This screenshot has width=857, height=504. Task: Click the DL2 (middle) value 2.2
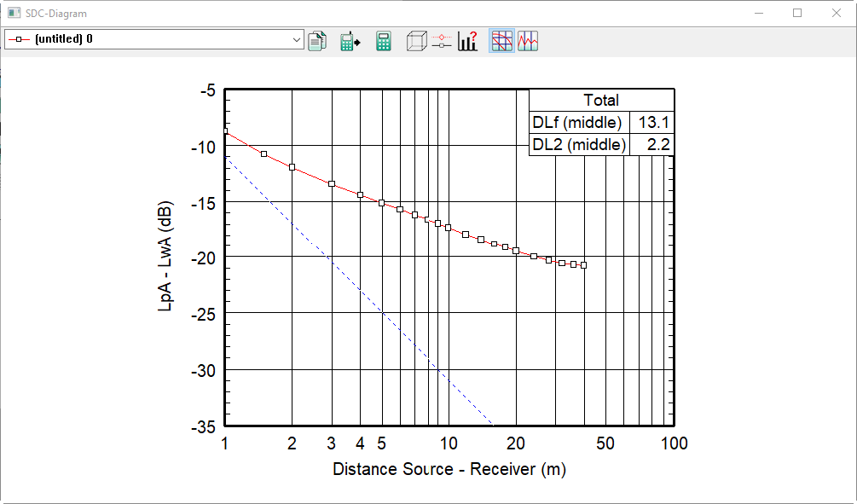point(652,145)
